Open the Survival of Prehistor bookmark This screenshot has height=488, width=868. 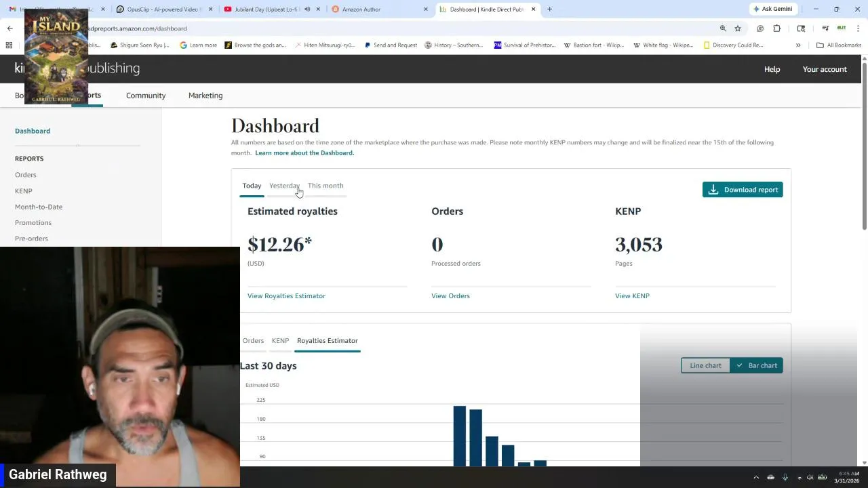(524, 45)
